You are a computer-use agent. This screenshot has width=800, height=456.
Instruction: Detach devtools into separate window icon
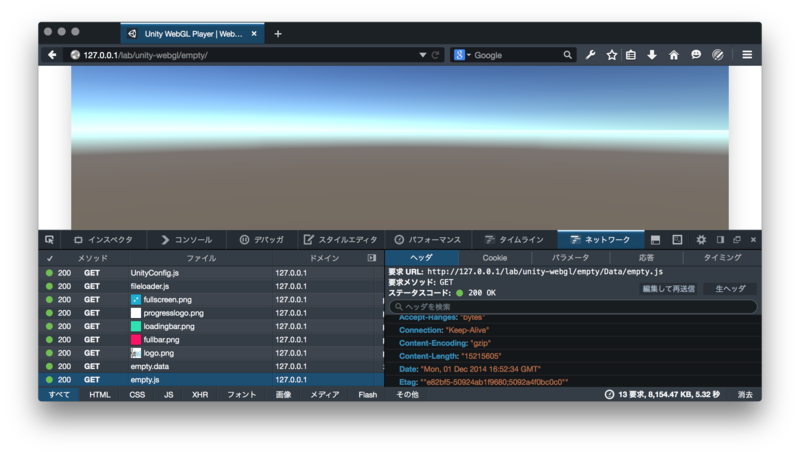click(737, 240)
